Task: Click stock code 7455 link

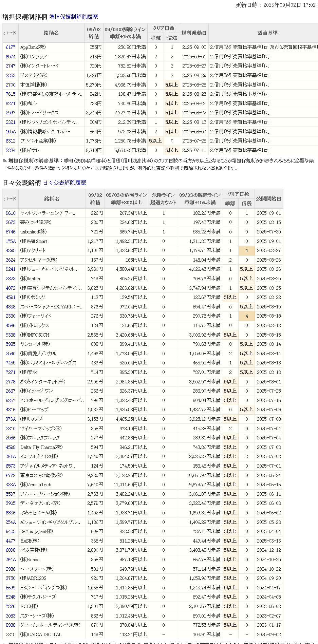Action: (x=11, y=363)
